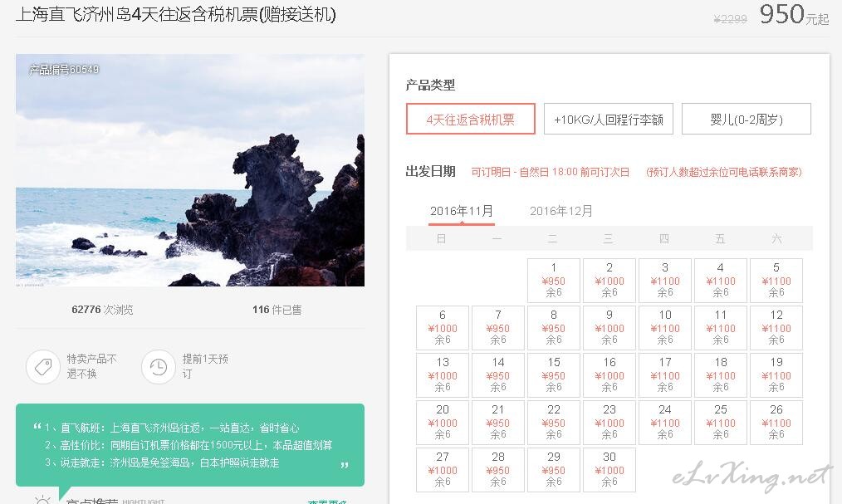This screenshot has width=842, height=504.
Task: Click the 高性价比 highlight line
Action: coord(188,445)
